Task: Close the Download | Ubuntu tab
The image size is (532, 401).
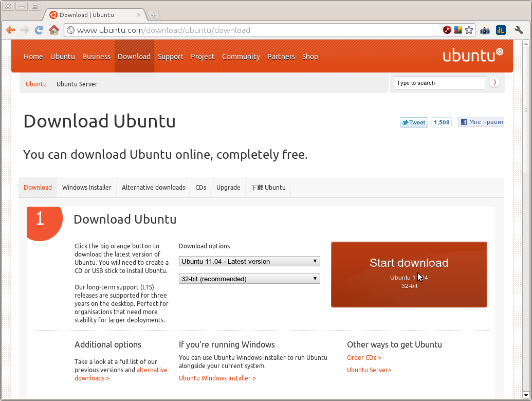Action: (138, 15)
